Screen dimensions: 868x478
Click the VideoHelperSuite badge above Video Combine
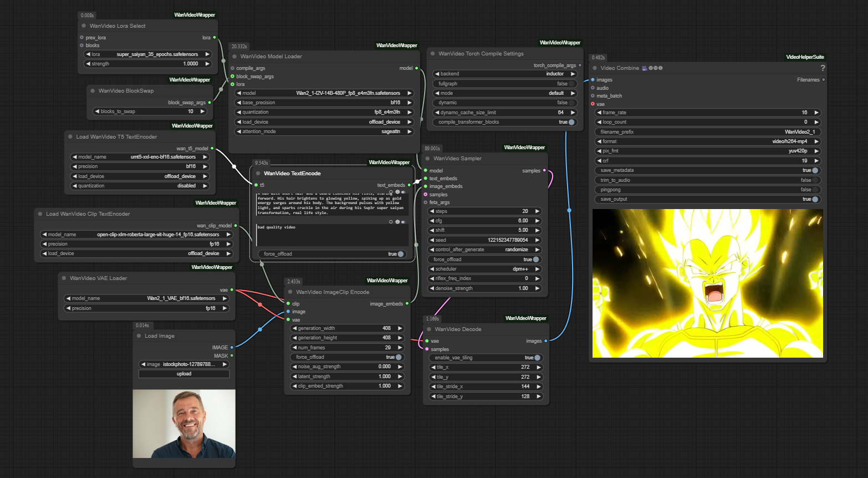805,57
